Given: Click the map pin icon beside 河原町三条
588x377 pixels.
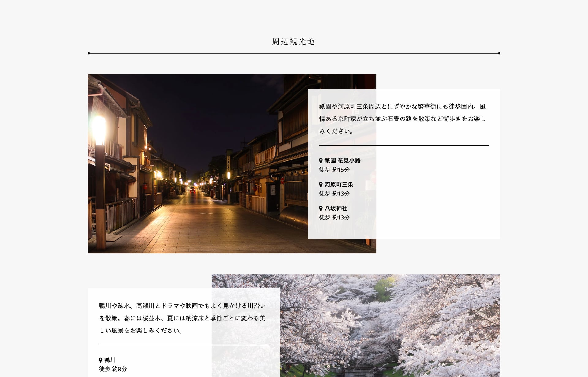Looking at the screenshot, I should pyautogui.click(x=321, y=184).
